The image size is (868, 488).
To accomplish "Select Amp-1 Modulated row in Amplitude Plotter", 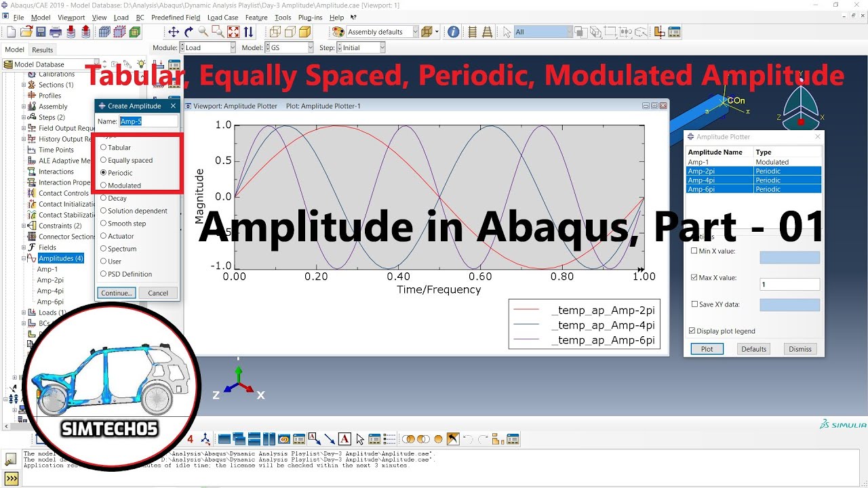I will point(754,162).
